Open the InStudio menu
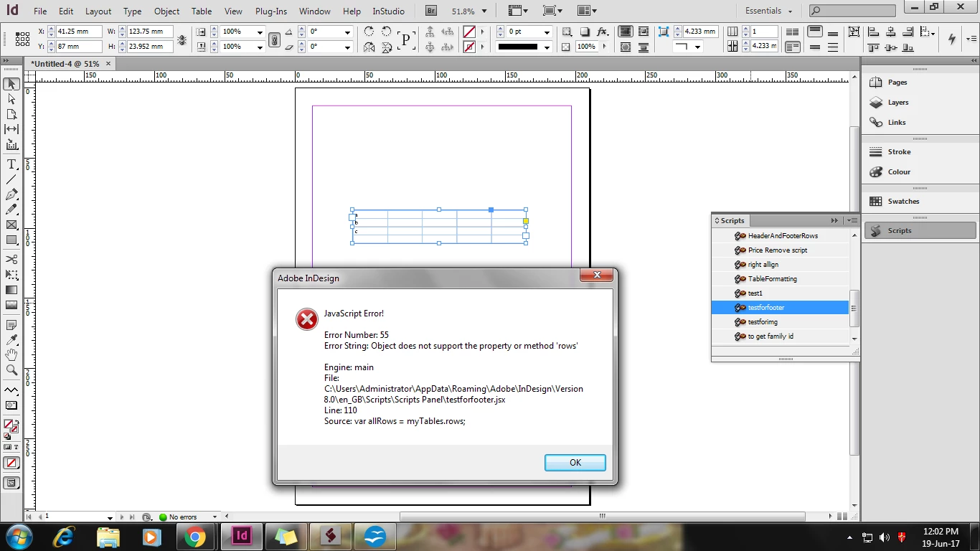The image size is (980, 551). point(388,11)
